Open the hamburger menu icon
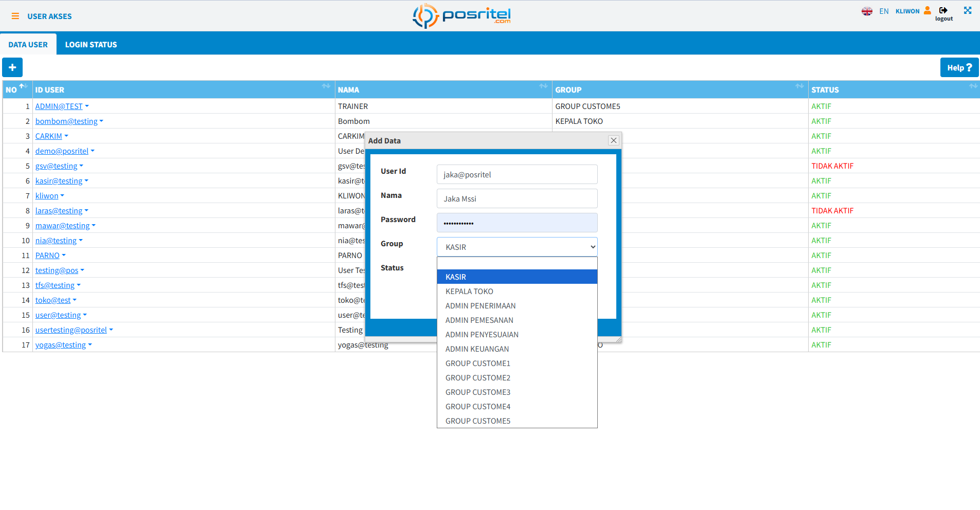Screen dimensions: 980x510 click(x=15, y=16)
